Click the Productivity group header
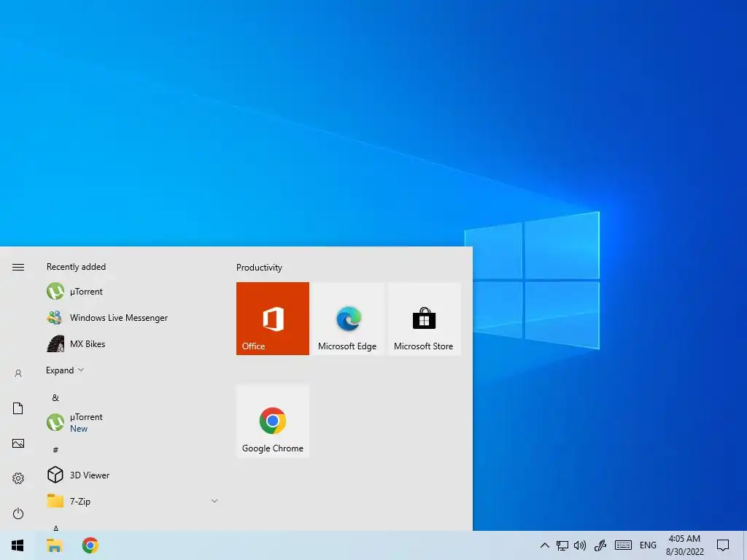747x560 pixels. click(259, 268)
